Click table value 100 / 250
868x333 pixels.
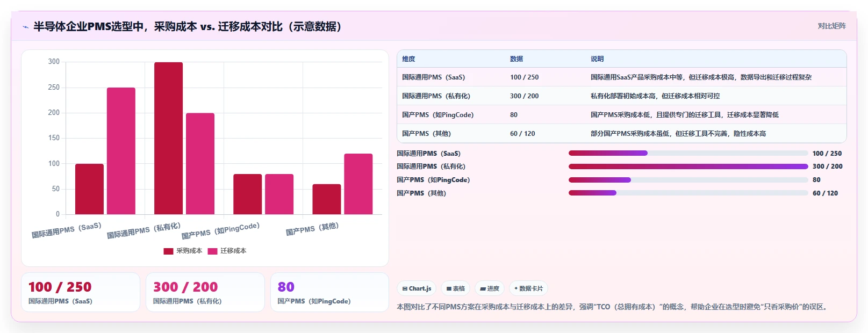[x=524, y=77]
